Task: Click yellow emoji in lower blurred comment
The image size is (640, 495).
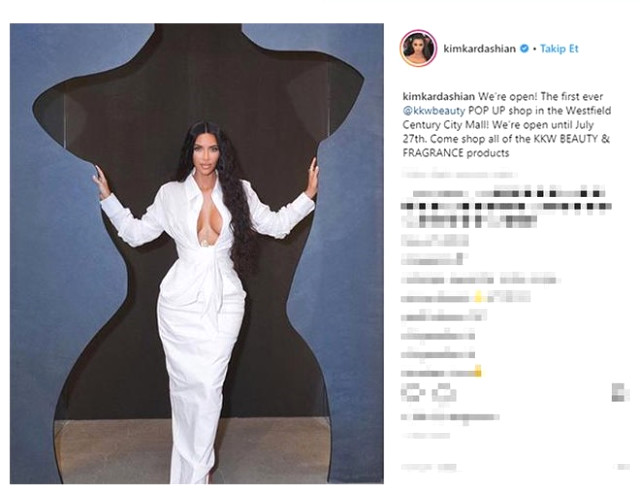Action: (x=478, y=372)
